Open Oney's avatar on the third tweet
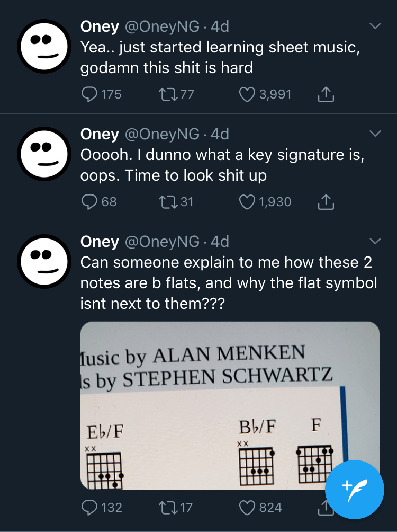This screenshot has height=532, width=397. coord(44,262)
